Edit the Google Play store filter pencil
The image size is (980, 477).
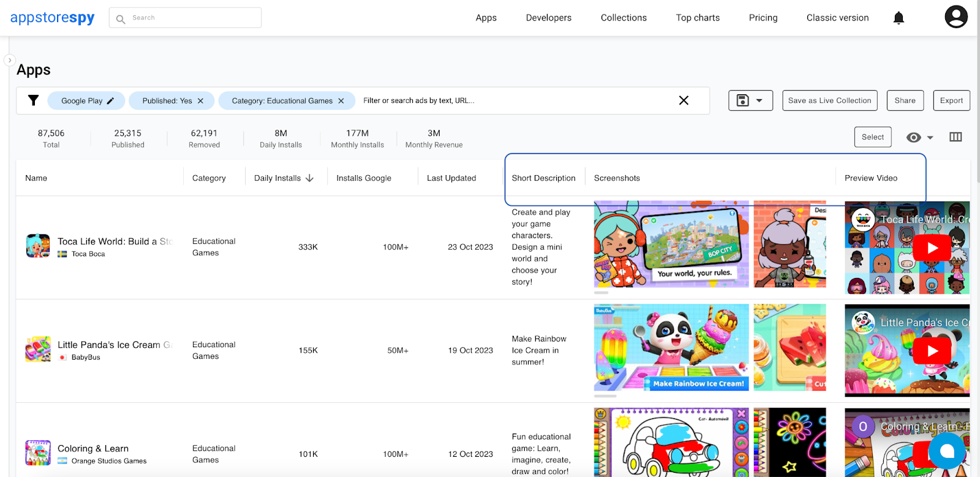[110, 101]
